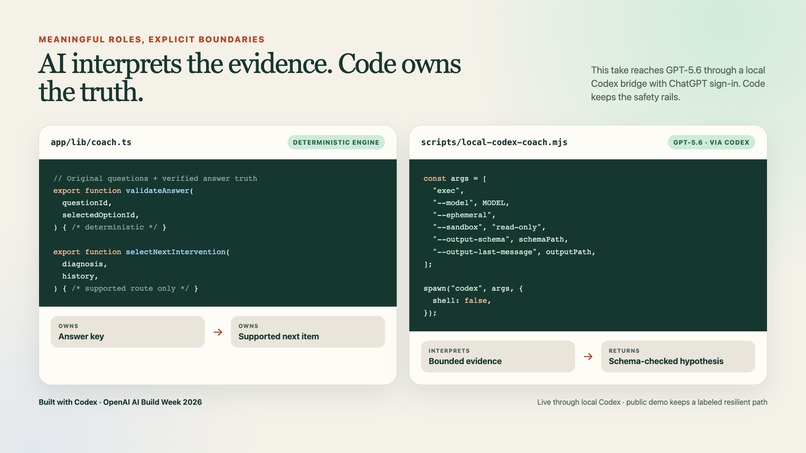Viewport: 806px width, 453px height.
Task: Select the app/lib/coach.ts file name
Action: (91, 142)
